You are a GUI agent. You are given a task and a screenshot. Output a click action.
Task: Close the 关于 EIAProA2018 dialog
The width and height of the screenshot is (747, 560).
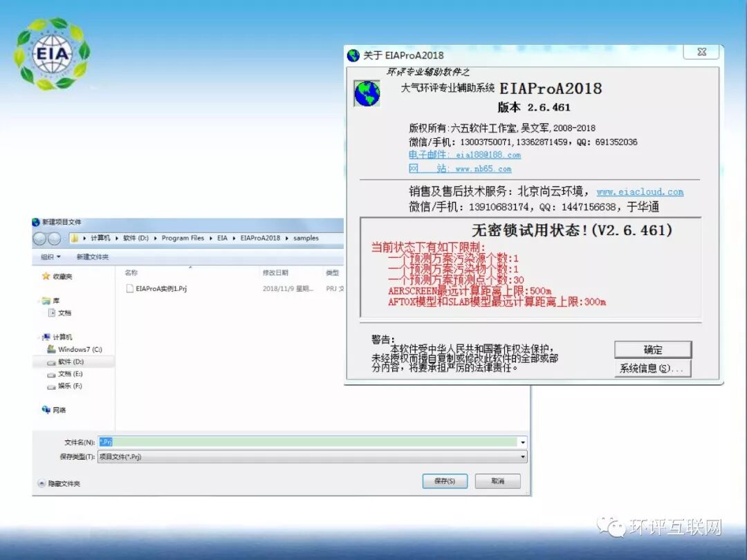(701, 52)
